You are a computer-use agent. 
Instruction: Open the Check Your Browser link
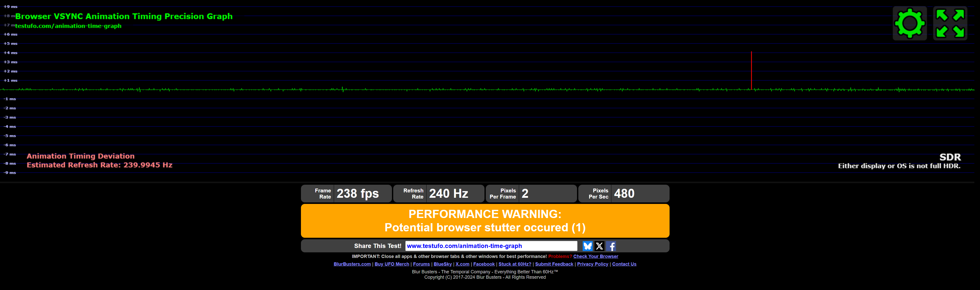pos(595,256)
